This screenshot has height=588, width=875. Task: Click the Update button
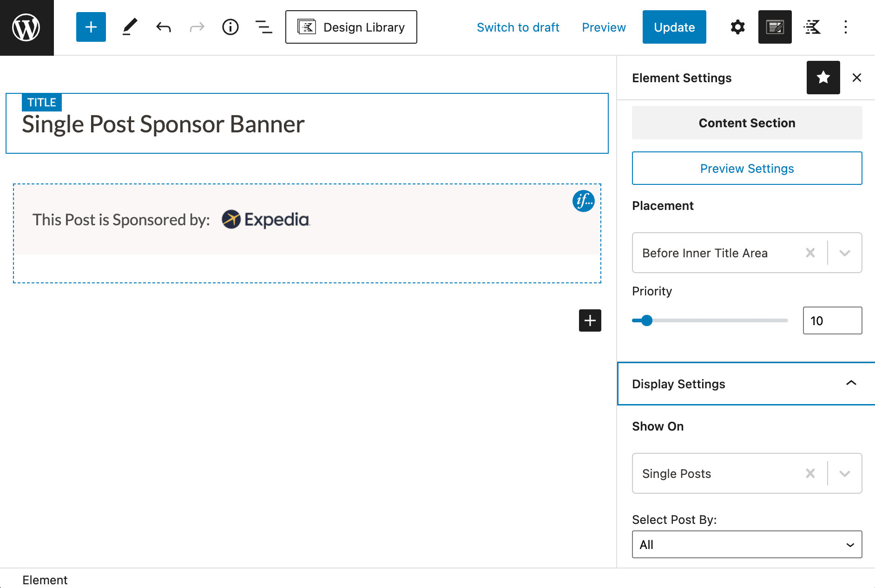674,27
